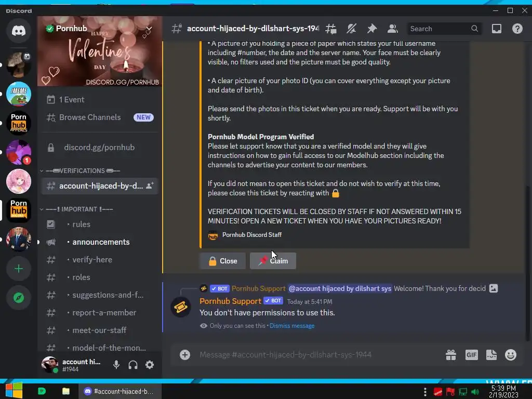
Task: Open the pink anime avatar server
Action: (x=19, y=181)
